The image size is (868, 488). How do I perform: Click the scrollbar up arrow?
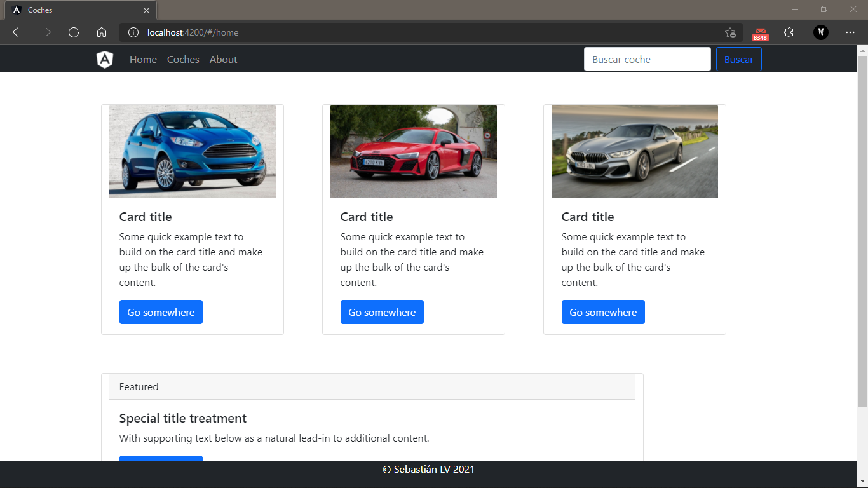[x=862, y=50]
